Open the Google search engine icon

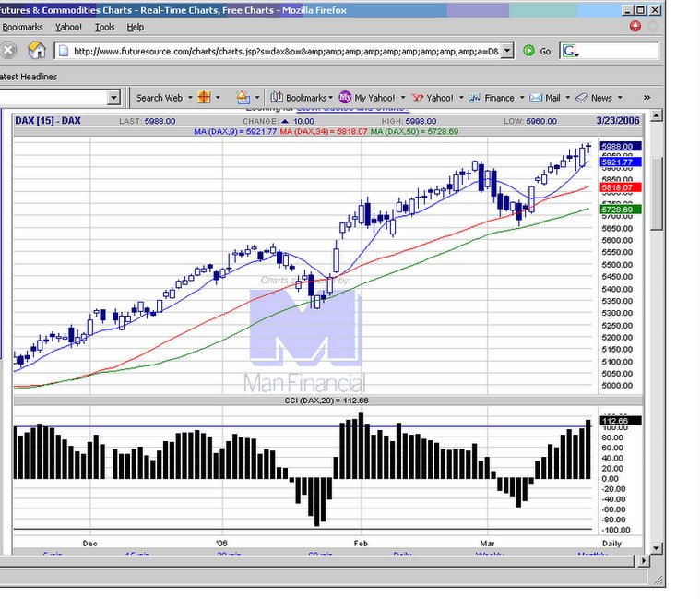click(569, 51)
